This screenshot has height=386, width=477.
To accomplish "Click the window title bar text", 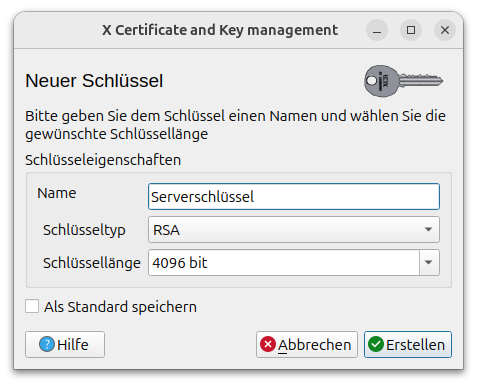I will click(x=220, y=30).
